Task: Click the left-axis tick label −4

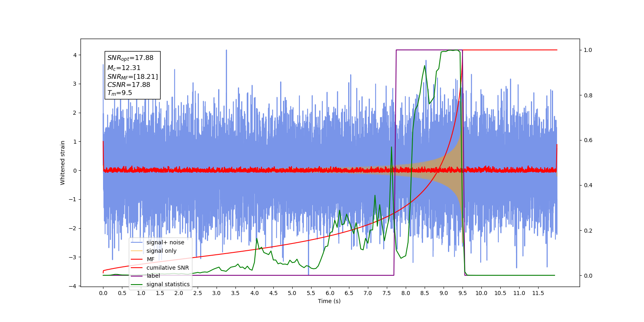Action: coord(73,286)
